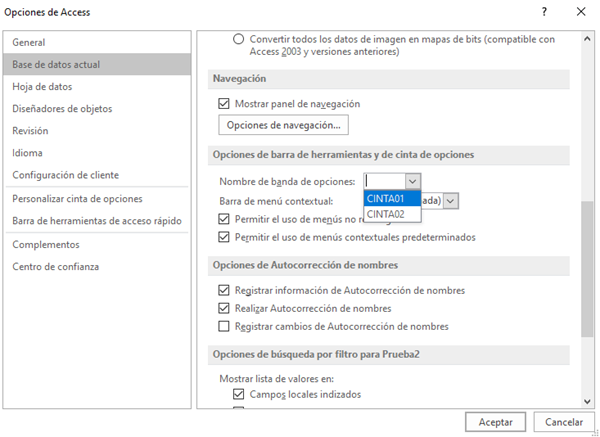
Task: Uncheck Permitir el uso de menús contextuales predeterminados
Action: tap(224, 237)
